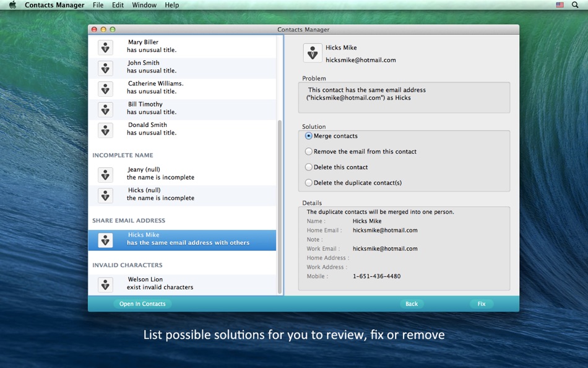Click the INCOMPLETE NAME section header
Viewport: 588px width, 368px height.
coord(123,155)
